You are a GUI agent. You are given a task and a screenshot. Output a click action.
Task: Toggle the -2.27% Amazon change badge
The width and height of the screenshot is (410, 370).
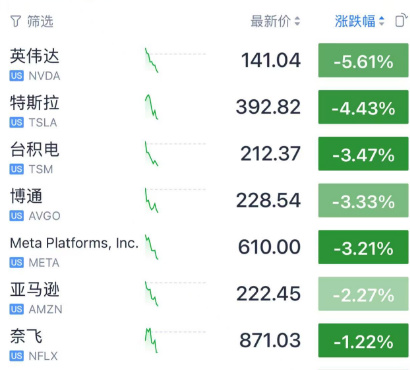[x=363, y=294]
